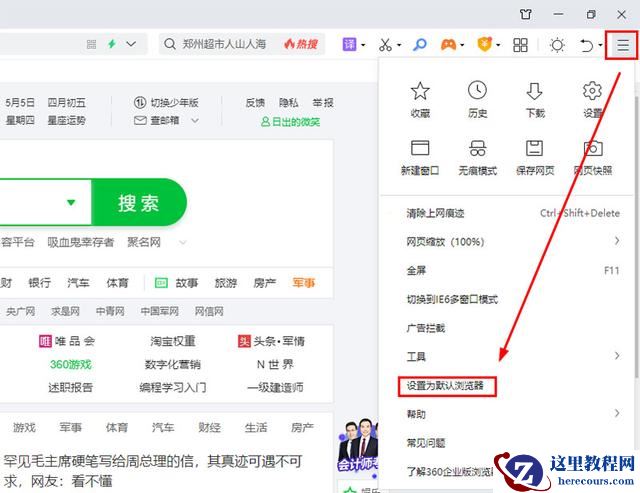Click the 举报 report link
This screenshot has width=640, height=493.
pos(322,102)
